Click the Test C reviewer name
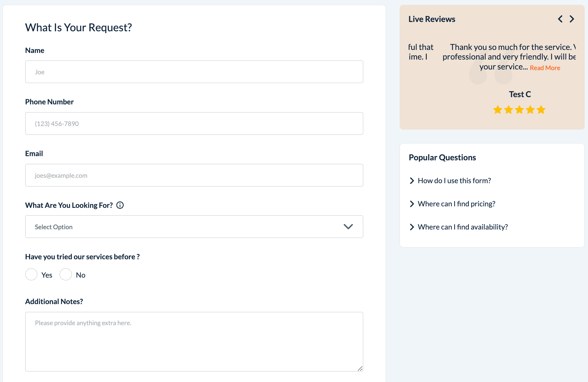The image size is (588, 382). [x=520, y=94]
